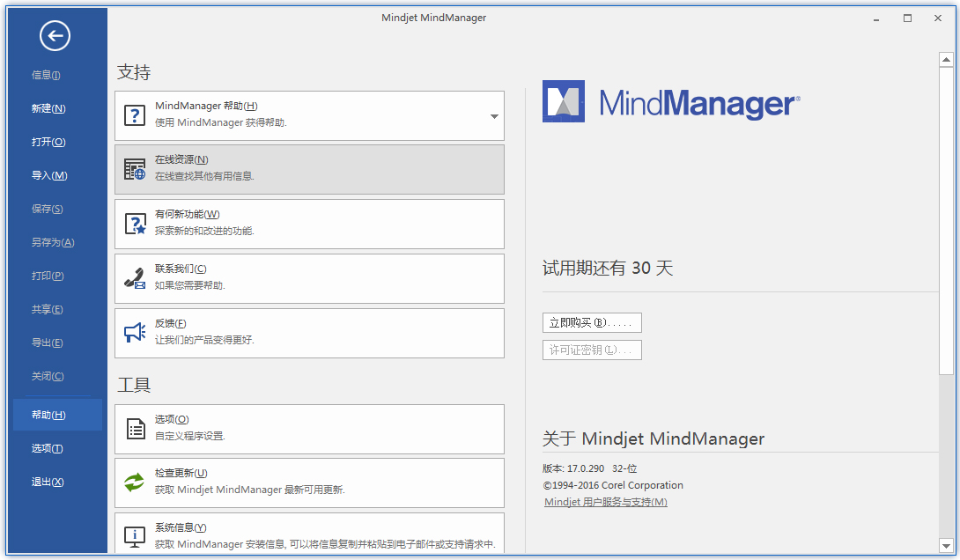
Task: Choose 导出(E) in the sidebar
Action: click(x=48, y=343)
